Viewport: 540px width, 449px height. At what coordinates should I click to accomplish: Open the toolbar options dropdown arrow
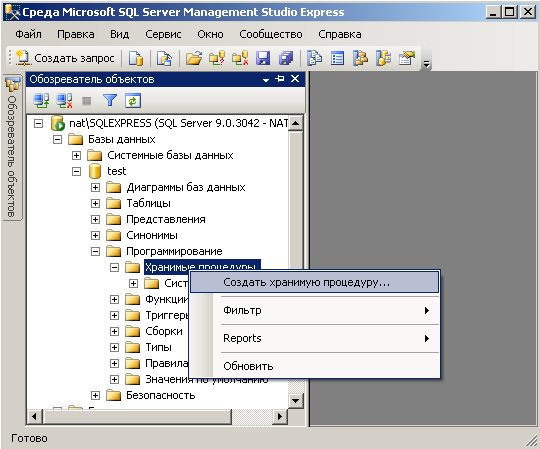[427, 64]
